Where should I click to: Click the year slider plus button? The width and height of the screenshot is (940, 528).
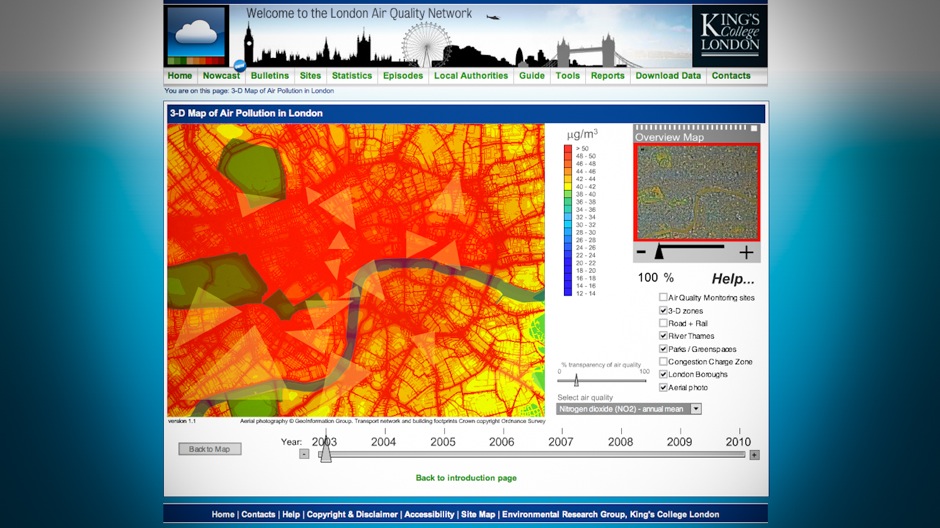coord(754,454)
